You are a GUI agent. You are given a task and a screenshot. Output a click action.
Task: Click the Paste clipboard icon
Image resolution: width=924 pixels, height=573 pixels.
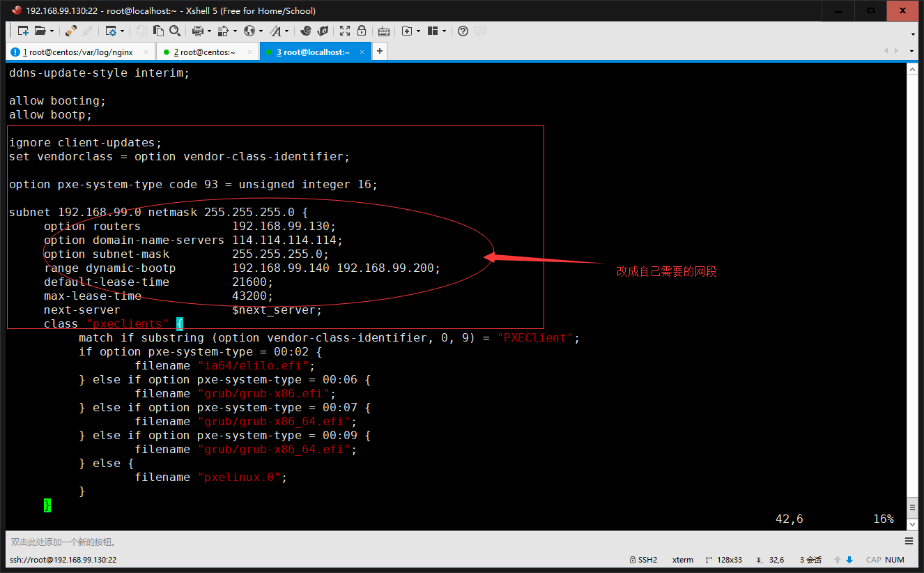pyautogui.click(x=158, y=31)
